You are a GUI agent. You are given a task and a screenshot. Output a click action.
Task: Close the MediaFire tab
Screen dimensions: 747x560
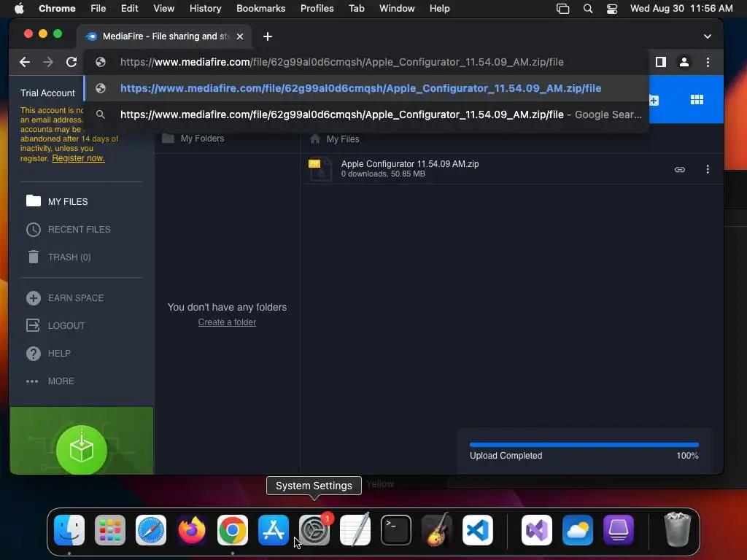[240, 36]
